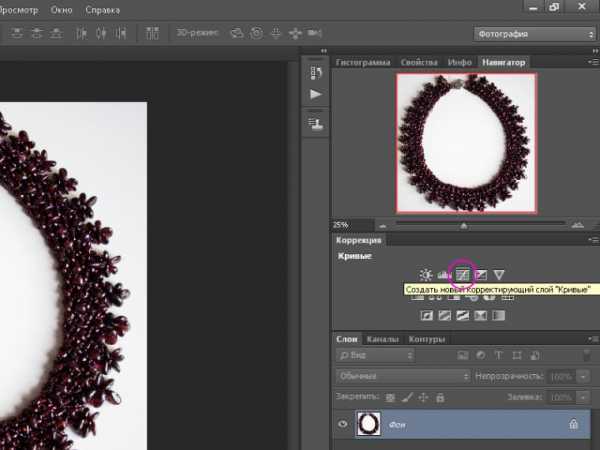Add an Exposure adjustment layer
The width and height of the screenshot is (600, 450).
point(481,274)
